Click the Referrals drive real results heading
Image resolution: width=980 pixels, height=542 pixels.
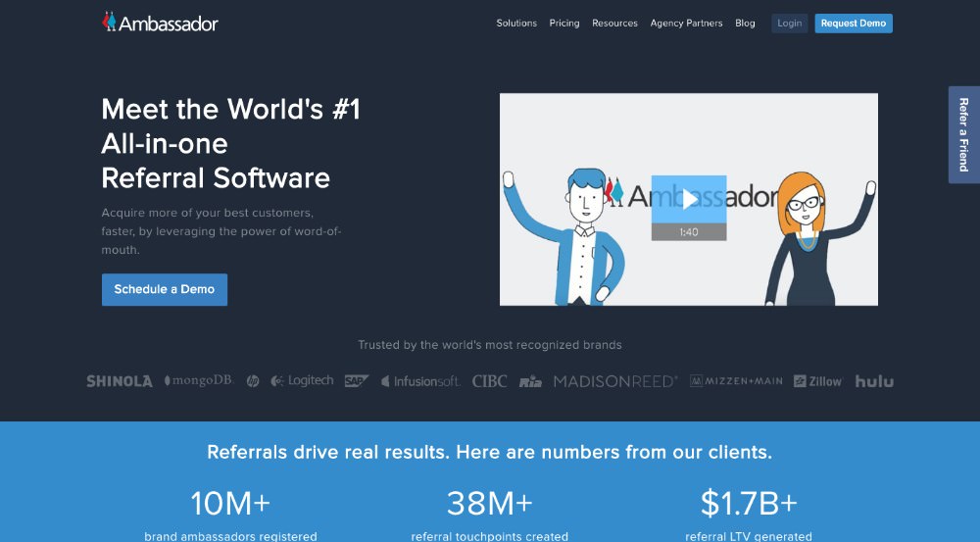click(489, 452)
